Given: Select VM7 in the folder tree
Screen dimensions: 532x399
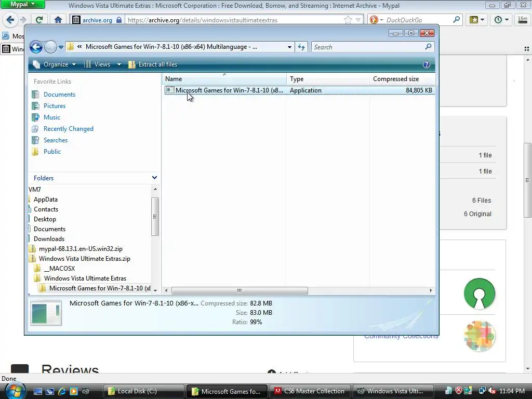Looking at the screenshot, I should pos(35,189).
